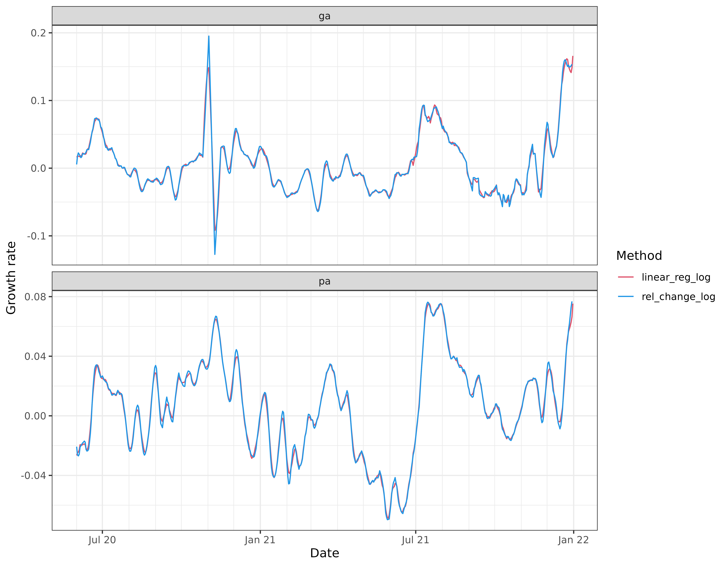
Task: Click the 'Jul 20' x-axis tick label
Action: point(102,540)
